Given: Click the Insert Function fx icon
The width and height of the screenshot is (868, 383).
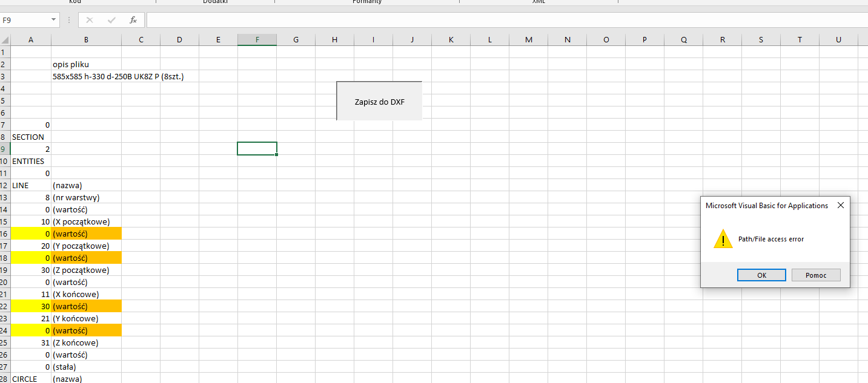Looking at the screenshot, I should point(133,20).
